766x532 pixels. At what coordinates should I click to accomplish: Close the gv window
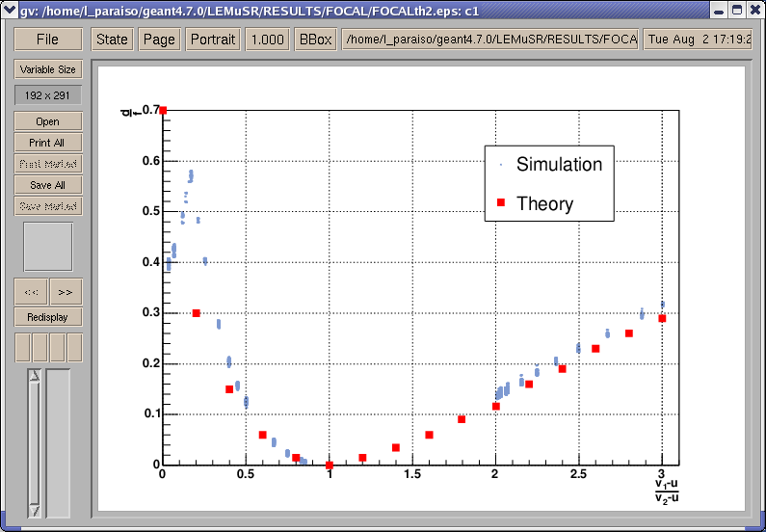tap(754, 10)
